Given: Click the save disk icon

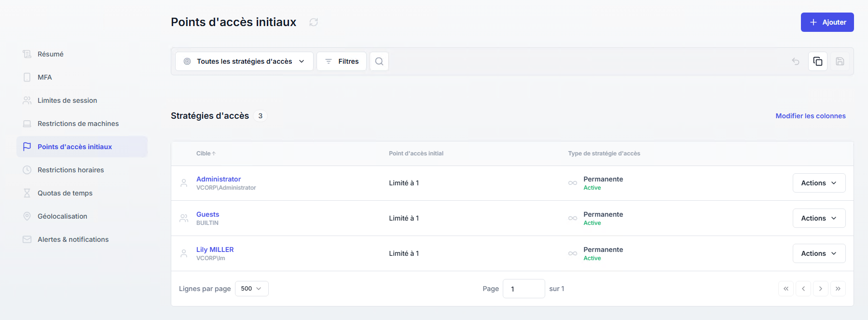Looking at the screenshot, I should (x=840, y=61).
